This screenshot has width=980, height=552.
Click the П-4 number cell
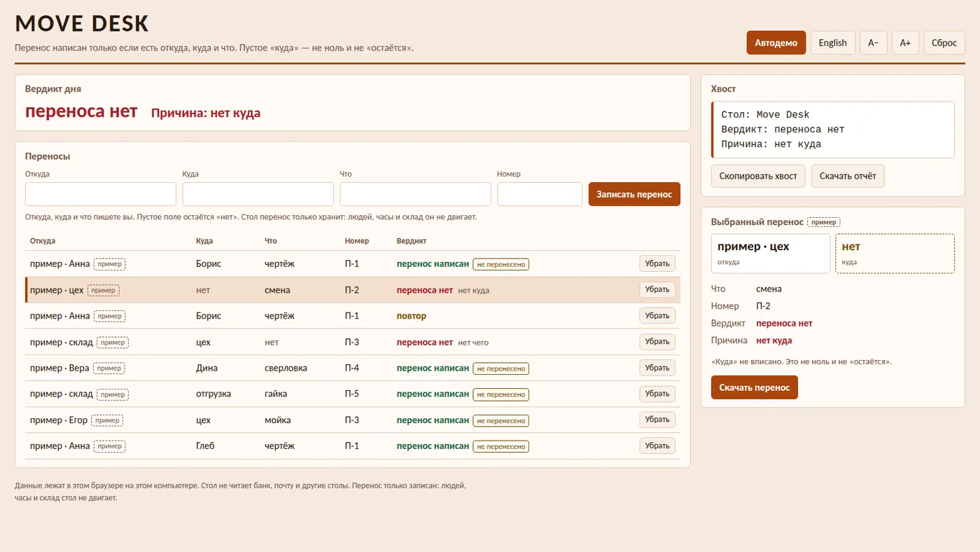[352, 368]
